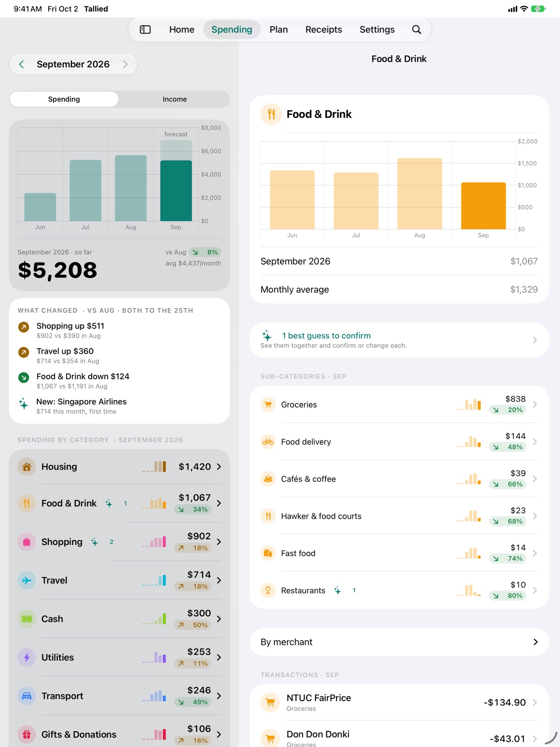The image size is (560, 747).
Task: Open the Utilities category row
Action: 119,657
